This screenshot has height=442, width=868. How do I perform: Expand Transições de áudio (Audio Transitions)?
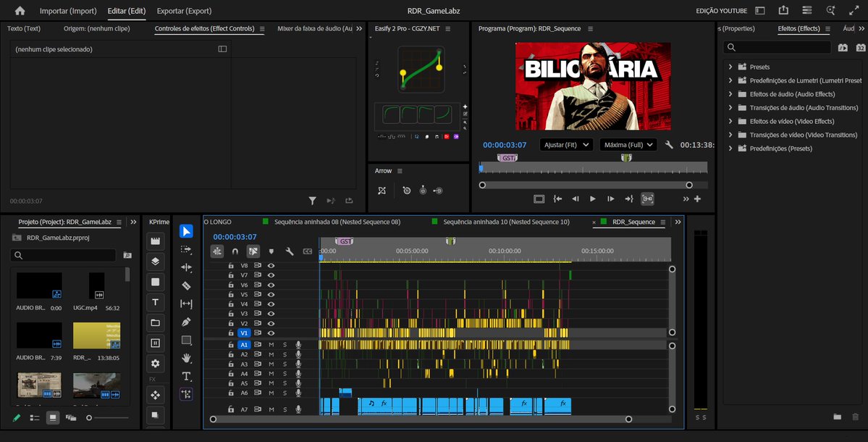click(730, 107)
